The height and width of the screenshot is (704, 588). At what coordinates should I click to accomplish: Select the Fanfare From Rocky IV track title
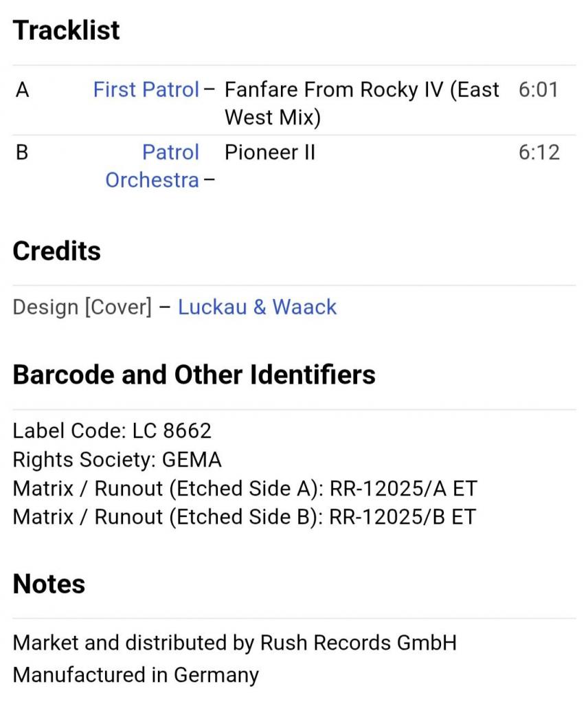(x=361, y=103)
